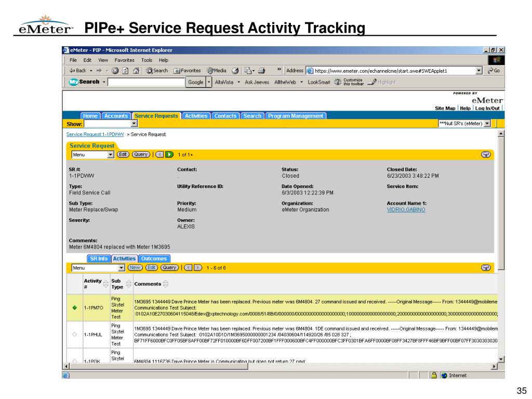532x399 pixels.
Task: Click the Ask Jeeves toolbar link
Action: tap(257, 82)
